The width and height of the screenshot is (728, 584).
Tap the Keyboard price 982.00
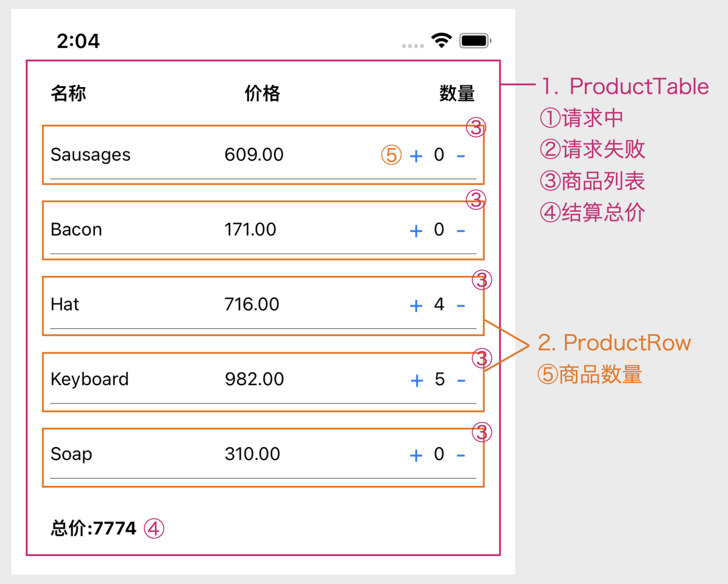click(254, 379)
